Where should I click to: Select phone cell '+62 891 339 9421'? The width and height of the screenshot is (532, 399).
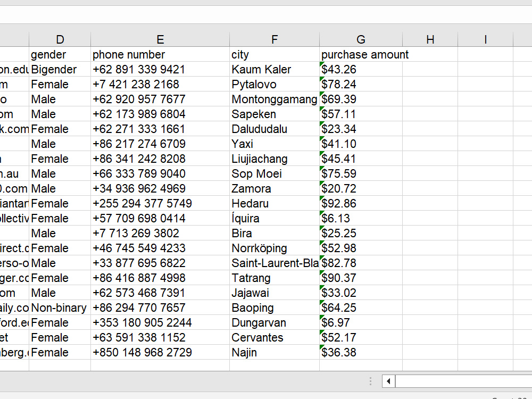[160, 69]
